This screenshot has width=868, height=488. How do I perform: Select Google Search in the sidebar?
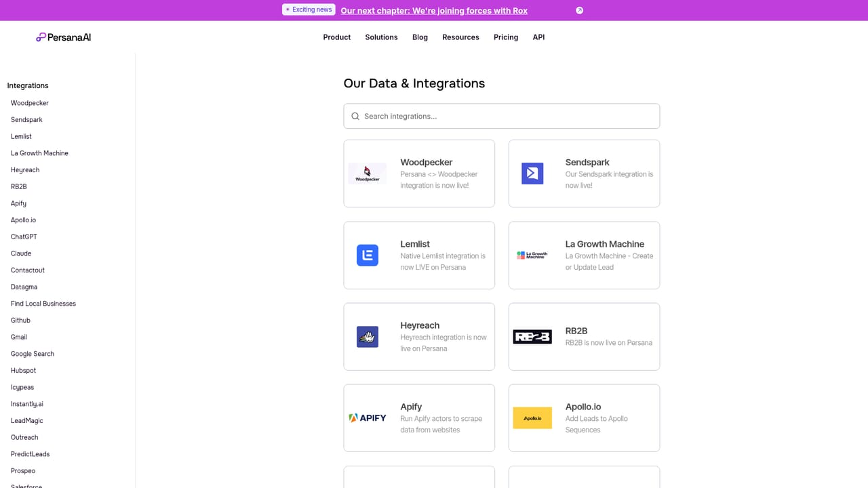[33, 354]
